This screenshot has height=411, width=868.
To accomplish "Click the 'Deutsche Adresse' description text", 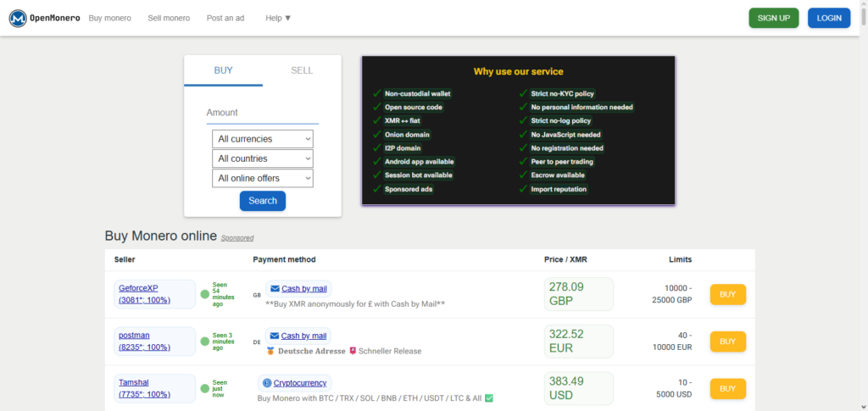I will (312, 352).
